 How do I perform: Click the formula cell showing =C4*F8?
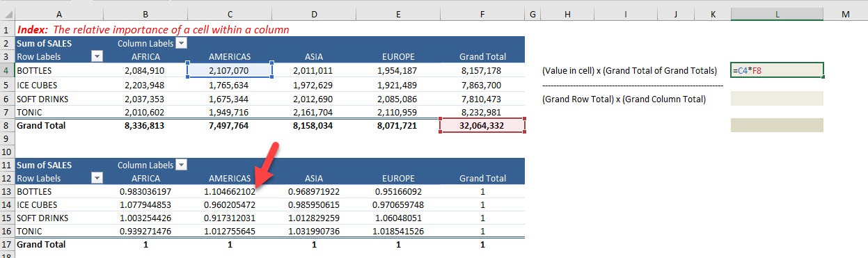tap(777, 70)
